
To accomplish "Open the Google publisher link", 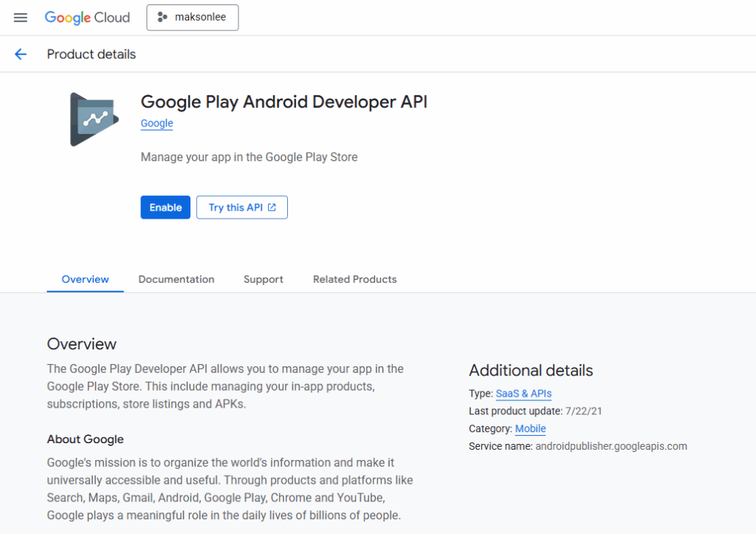I will tap(157, 123).
